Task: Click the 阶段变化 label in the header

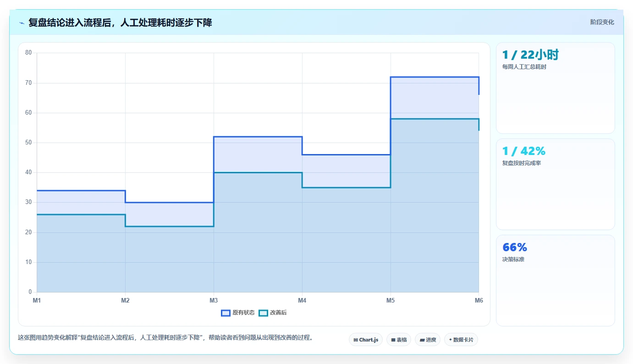Action: 602,22
